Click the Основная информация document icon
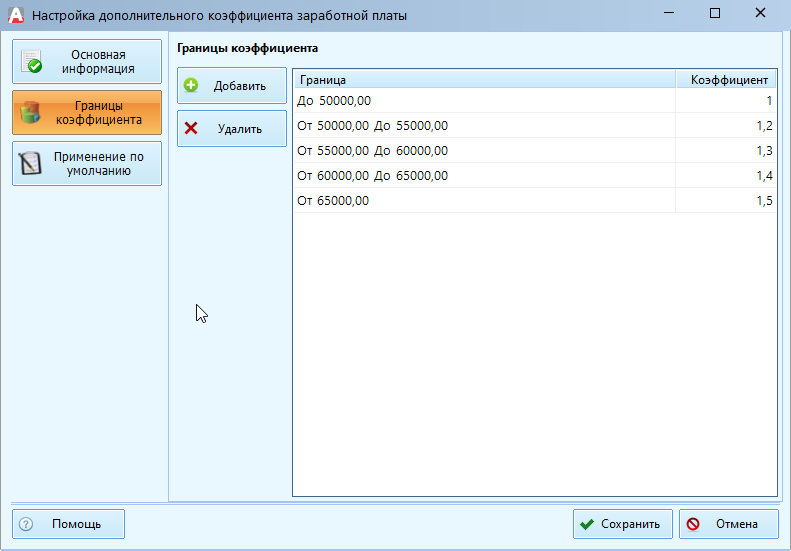The image size is (791, 551). click(32, 62)
